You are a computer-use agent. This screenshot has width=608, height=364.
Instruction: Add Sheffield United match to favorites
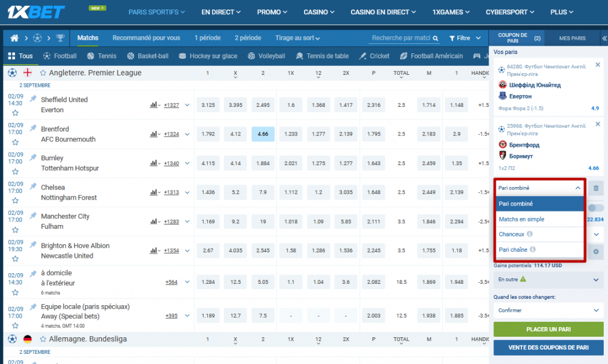point(15,113)
